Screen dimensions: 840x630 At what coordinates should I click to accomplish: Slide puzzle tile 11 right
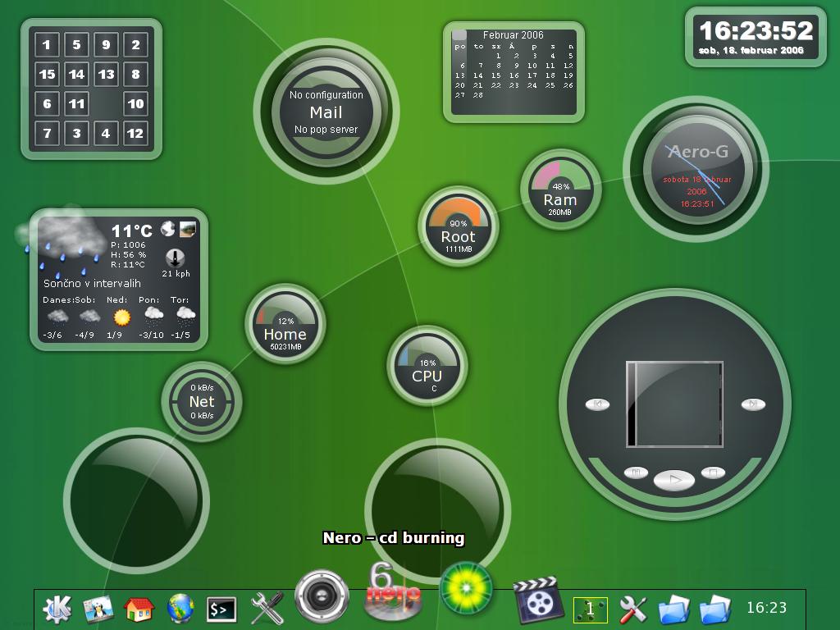click(76, 103)
